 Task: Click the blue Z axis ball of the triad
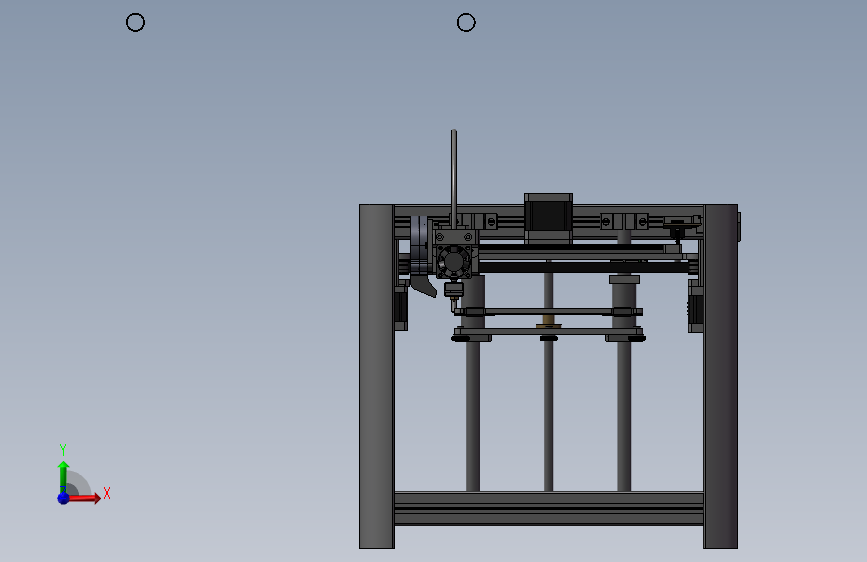point(63,498)
